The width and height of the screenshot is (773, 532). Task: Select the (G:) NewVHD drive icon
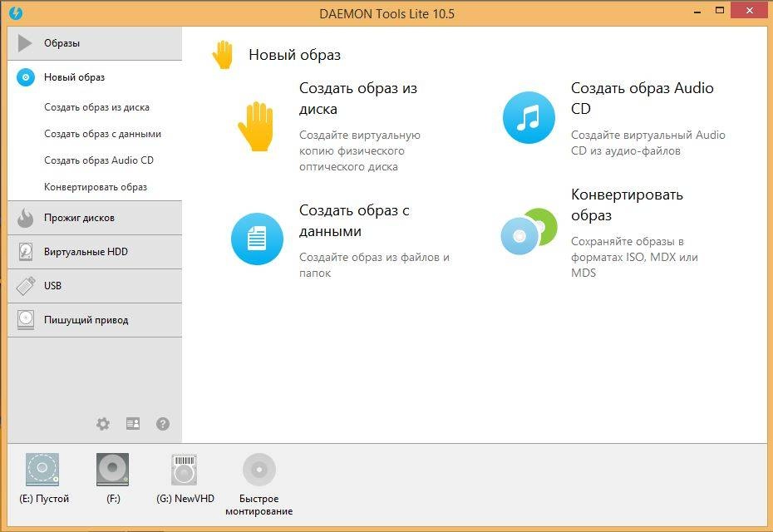tap(185, 470)
